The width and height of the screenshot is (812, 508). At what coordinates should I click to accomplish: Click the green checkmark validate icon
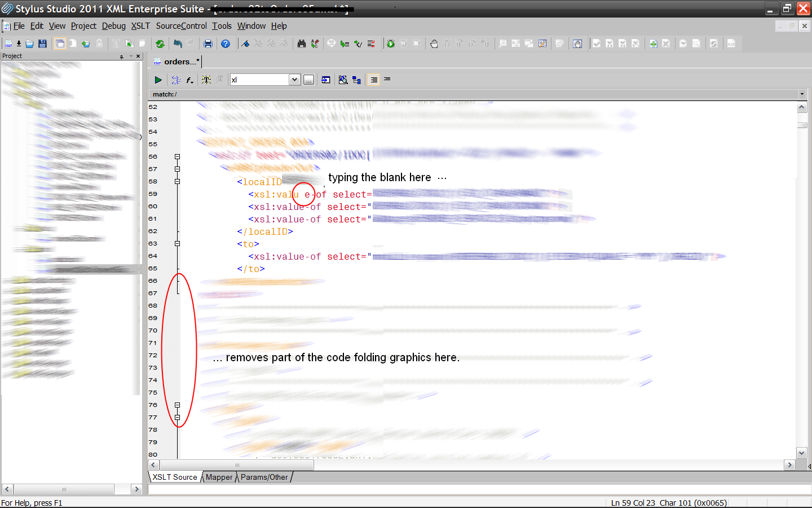358,43
